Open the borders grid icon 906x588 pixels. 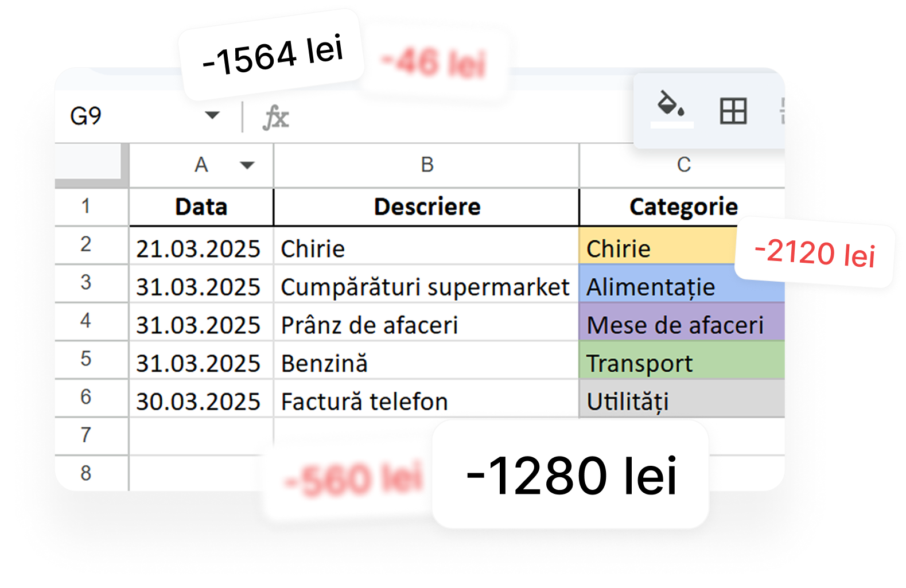pyautogui.click(x=733, y=111)
